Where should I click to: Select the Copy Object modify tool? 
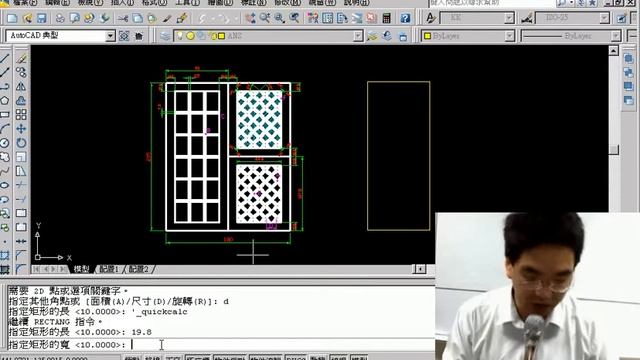tap(21, 73)
